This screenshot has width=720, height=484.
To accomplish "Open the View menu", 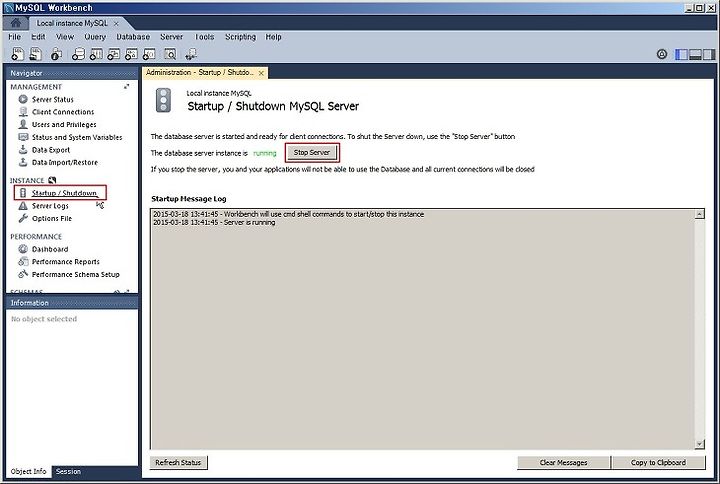I will (65, 37).
